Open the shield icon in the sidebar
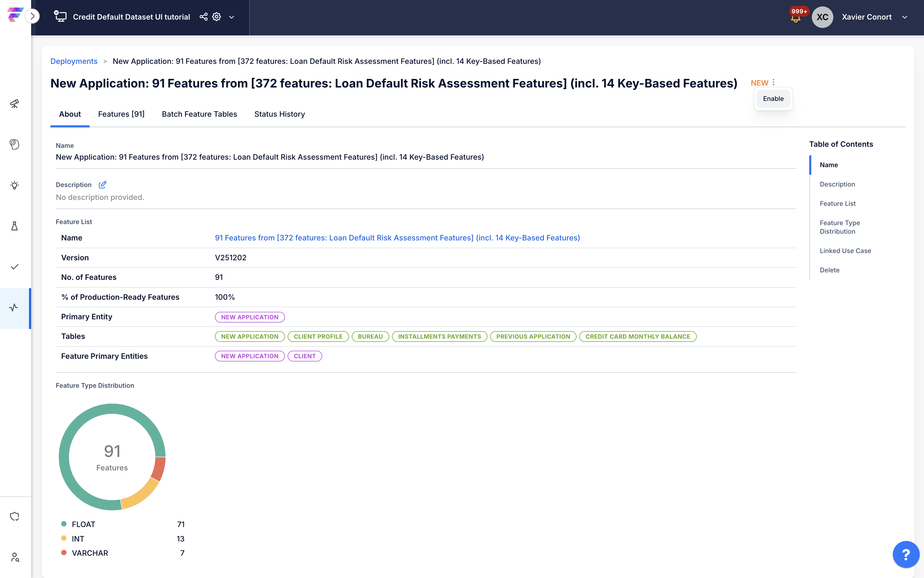 click(x=14, y=517)
